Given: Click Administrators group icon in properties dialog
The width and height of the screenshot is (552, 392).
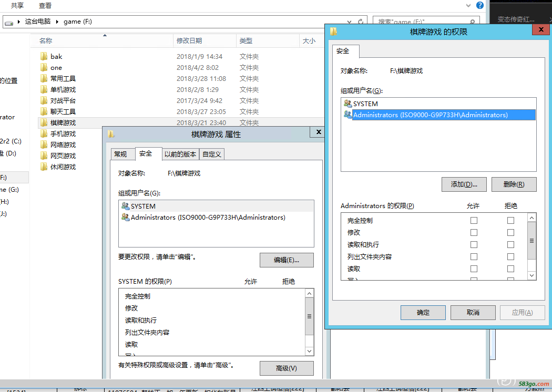Looking at the screenshot, I should pos(125,217).
